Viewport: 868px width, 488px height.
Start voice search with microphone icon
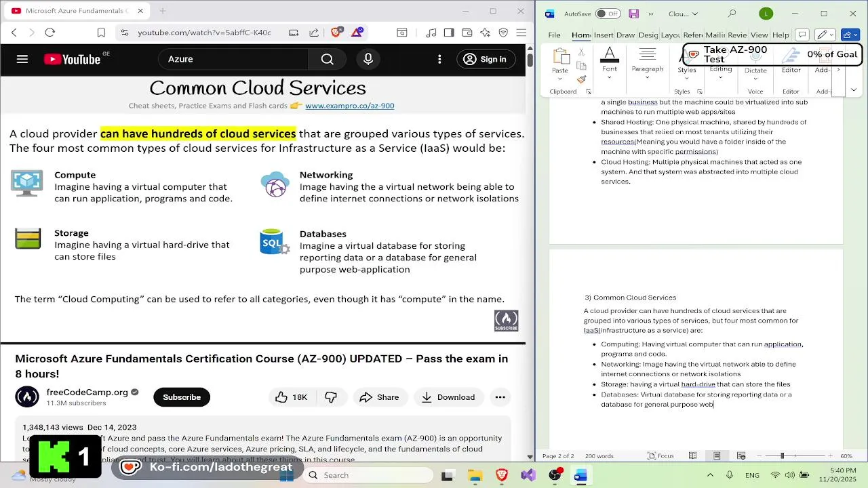tap(368, 59)
